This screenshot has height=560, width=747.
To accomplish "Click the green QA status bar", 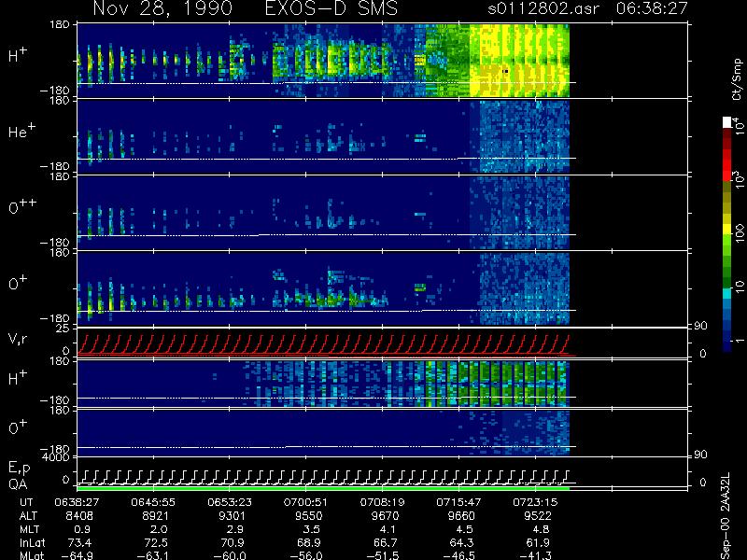I will click(323, 488).
